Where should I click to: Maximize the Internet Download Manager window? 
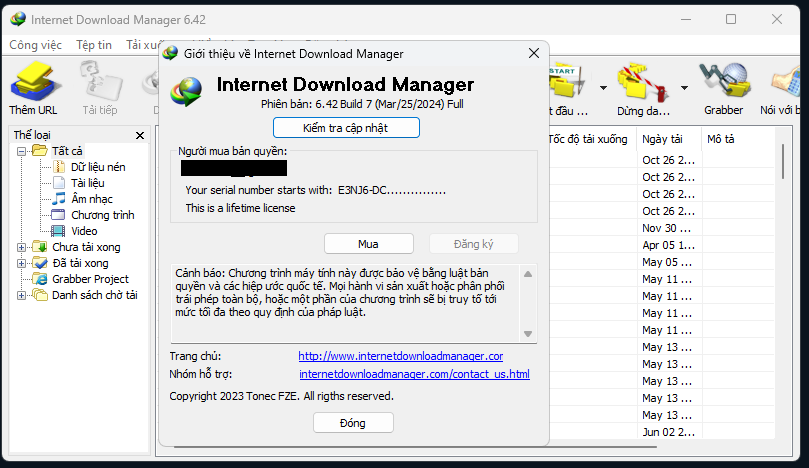pyautogui.click(x=731, y=19)
